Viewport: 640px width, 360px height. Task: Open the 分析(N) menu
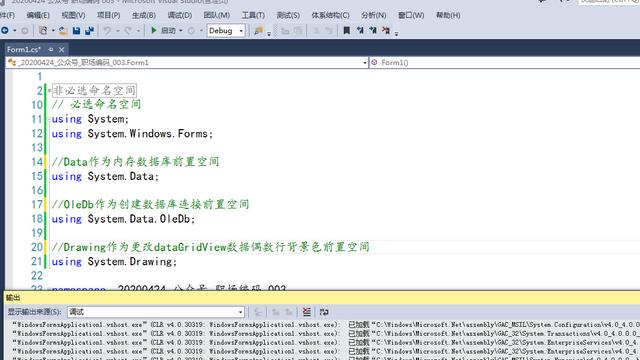pos(373,15)
